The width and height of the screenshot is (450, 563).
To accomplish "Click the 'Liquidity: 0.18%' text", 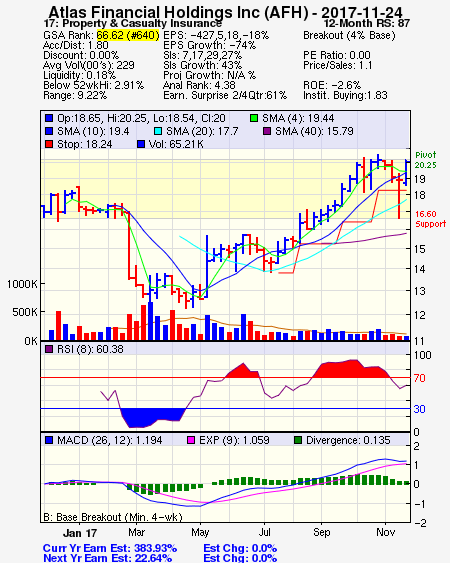I will point(79,75).
